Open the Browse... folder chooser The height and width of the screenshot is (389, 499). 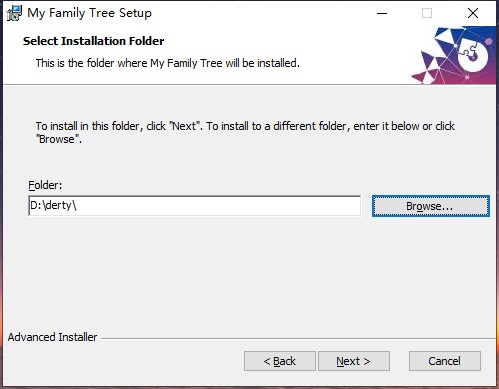pos(431,206)
